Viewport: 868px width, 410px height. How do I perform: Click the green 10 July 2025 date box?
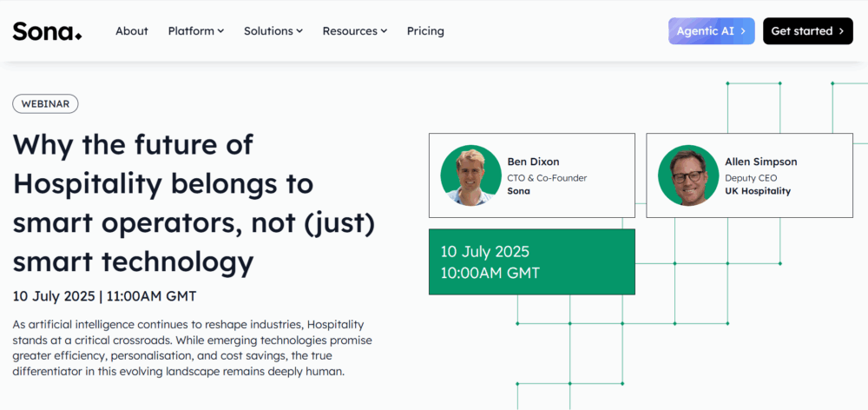(531, 262)
